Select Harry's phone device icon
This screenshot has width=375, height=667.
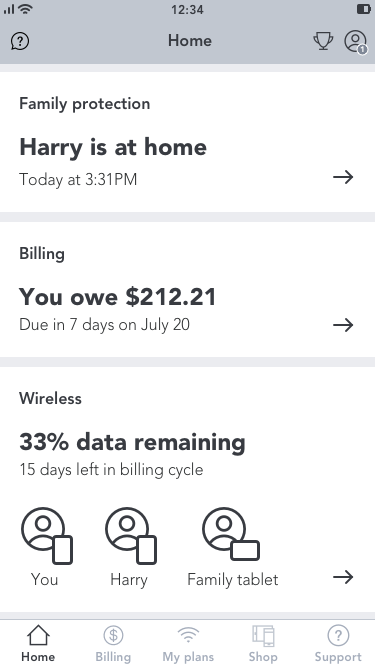coord(131,536)
